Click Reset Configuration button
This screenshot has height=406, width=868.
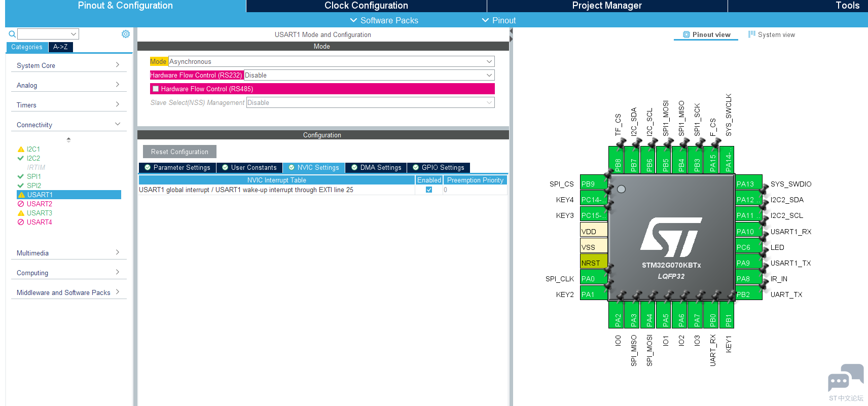click(179, 152)
